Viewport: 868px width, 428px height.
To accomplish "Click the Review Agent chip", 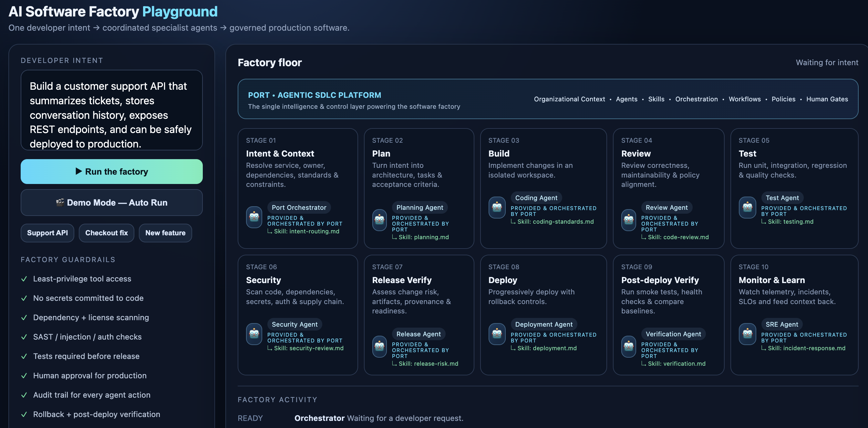I will coord(666,208).
